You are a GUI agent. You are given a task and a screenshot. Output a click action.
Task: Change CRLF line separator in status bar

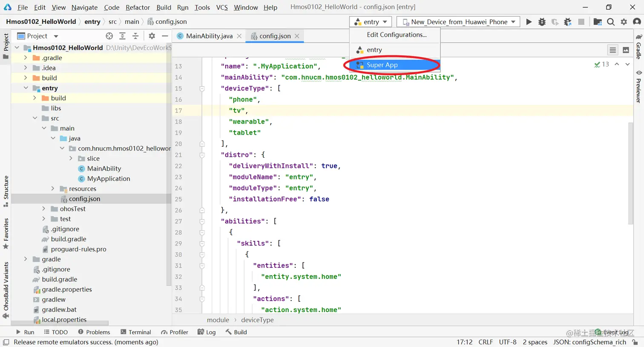486,342
